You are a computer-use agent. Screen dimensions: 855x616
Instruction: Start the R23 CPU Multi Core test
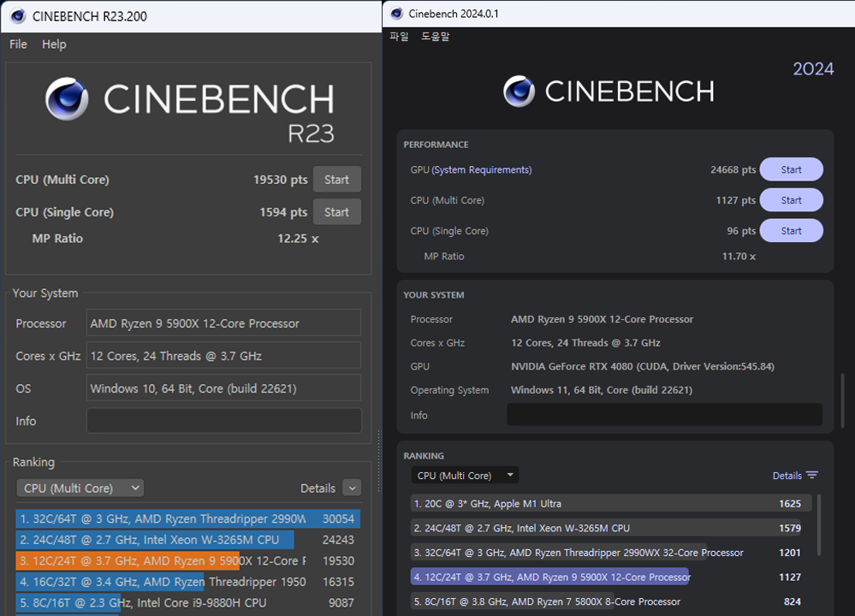pyautogui.click(x=337, y=180)
